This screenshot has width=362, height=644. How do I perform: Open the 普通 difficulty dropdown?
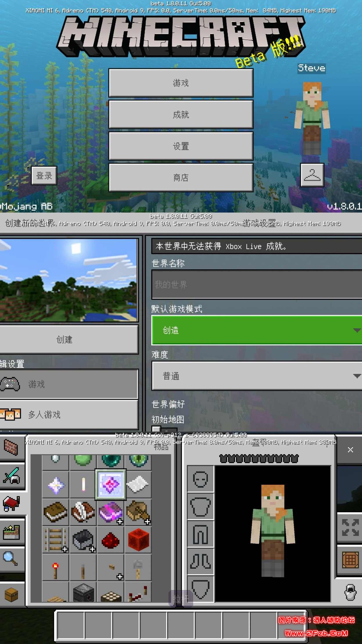click(257, 376)
